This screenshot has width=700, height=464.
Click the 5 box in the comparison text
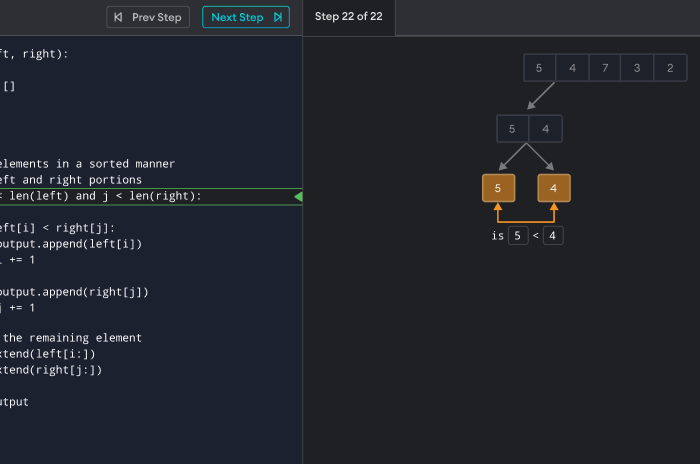517,236
